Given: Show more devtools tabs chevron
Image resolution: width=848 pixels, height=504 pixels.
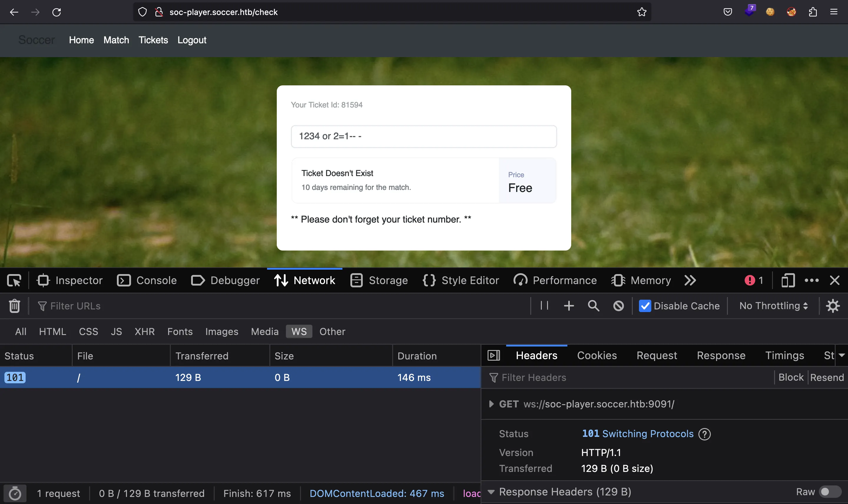Looking at the screenshot, I should pyautogui.click(x=690, y=280).
